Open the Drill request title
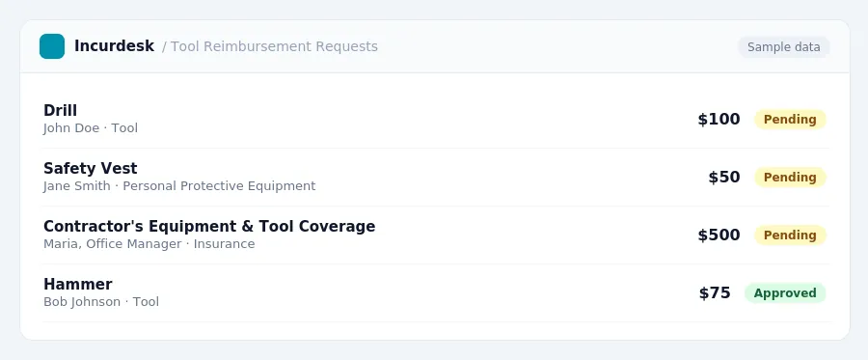The height and width of the screenshot is (360, 868). click(x=61, y=110)
